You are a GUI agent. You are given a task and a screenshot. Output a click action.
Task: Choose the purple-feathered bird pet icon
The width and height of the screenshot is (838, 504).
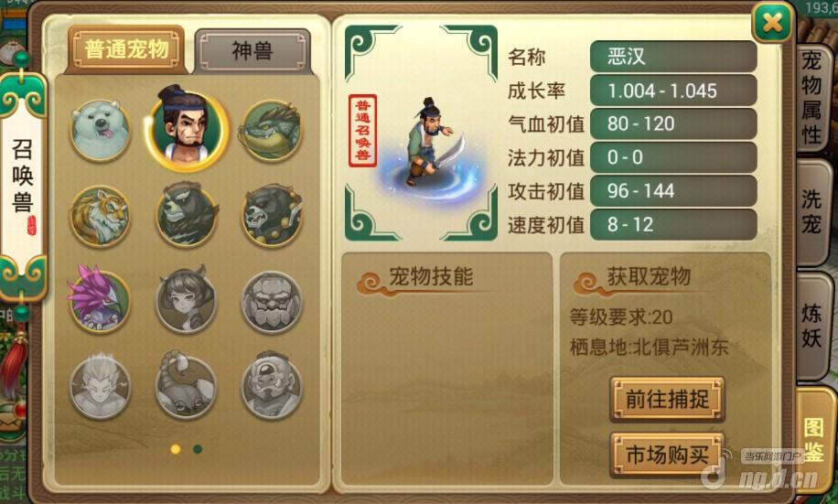(99, 300)
